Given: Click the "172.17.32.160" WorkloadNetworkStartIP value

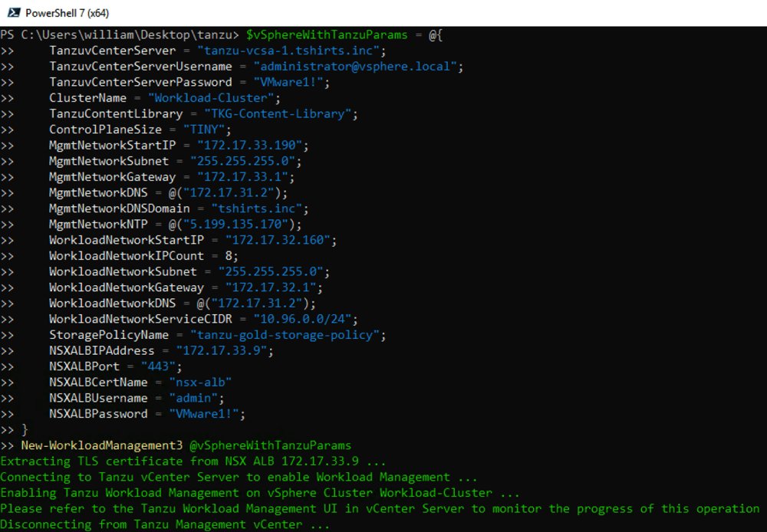Looking at the screenshot, I should pos(278,240).
